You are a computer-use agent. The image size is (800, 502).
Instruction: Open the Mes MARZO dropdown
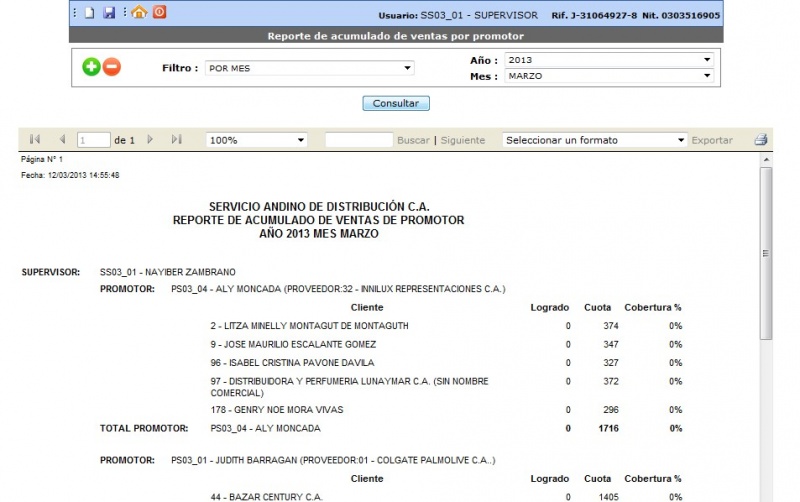point(609,76)
